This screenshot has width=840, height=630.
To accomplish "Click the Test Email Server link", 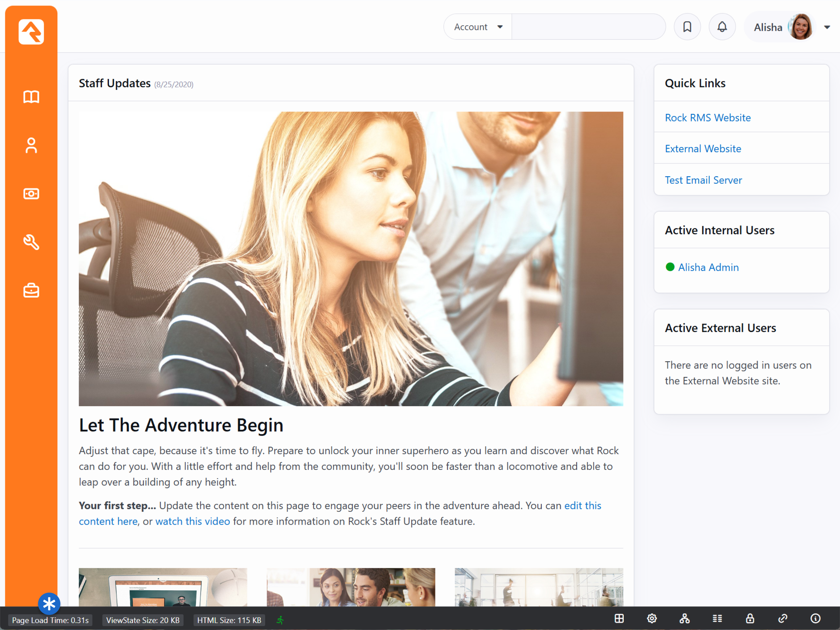I will click(703, 180).
